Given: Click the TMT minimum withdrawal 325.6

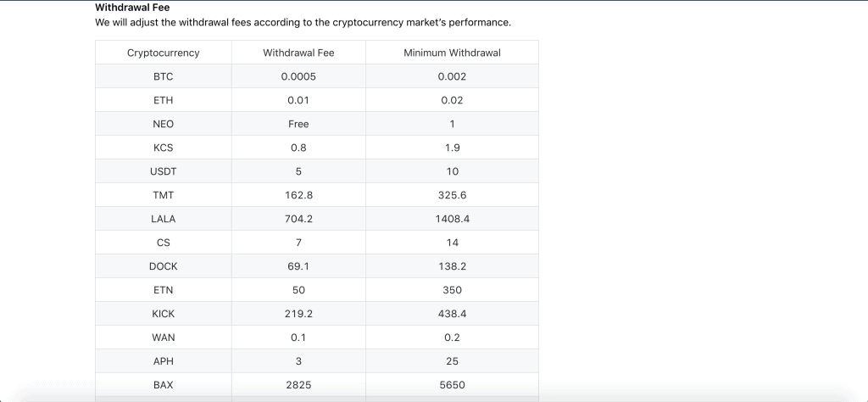Looking at the screenshot, I should click(452, 195).
